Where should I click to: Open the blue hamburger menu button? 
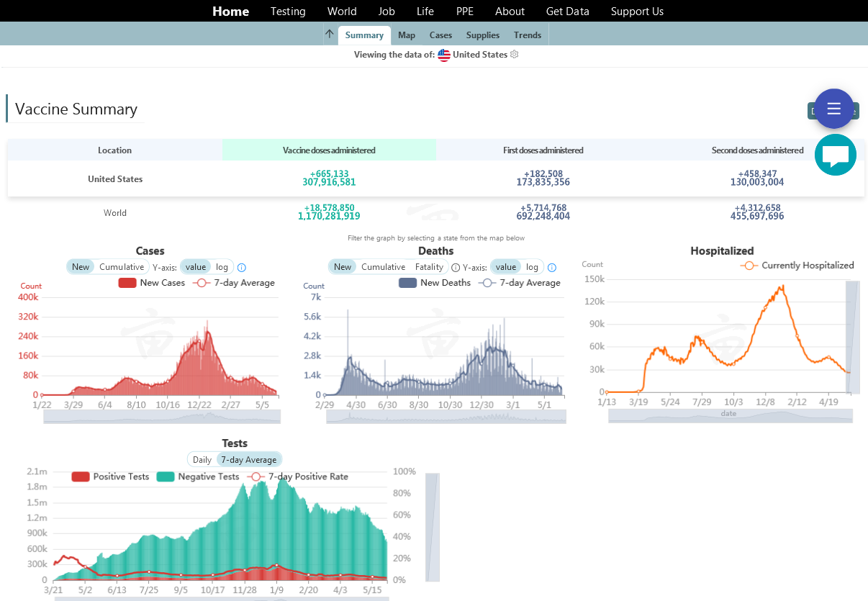tap(833, 109)
